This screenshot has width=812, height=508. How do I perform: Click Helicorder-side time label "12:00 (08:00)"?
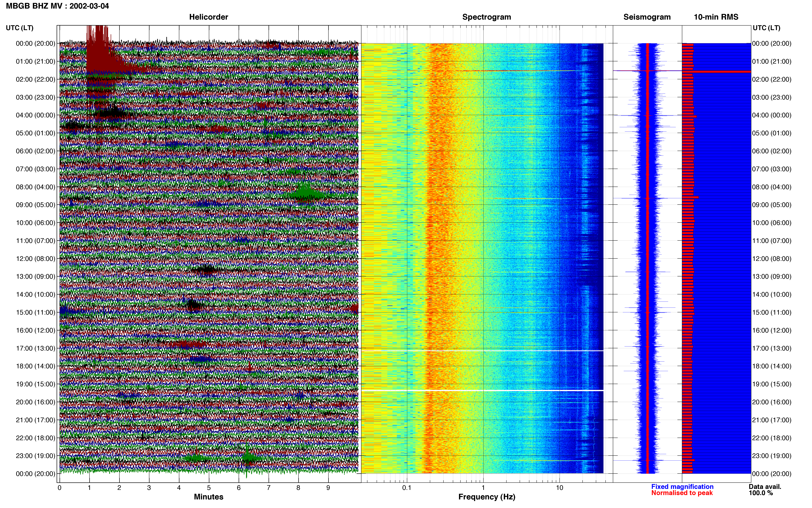tap(36, 259)
